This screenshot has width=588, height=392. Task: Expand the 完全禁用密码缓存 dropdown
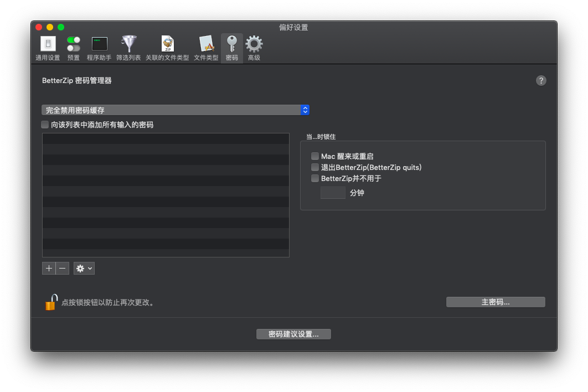[175, 110]
